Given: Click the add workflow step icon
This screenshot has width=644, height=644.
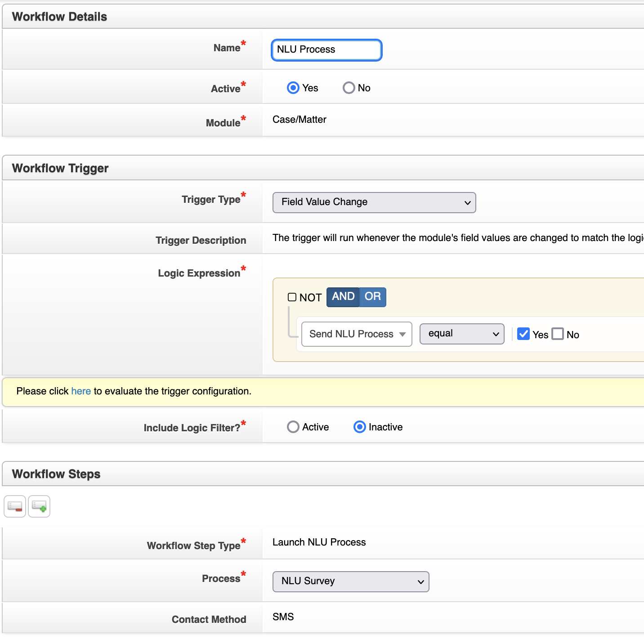Looking at the screenshot, I should (x=39, y=506).
